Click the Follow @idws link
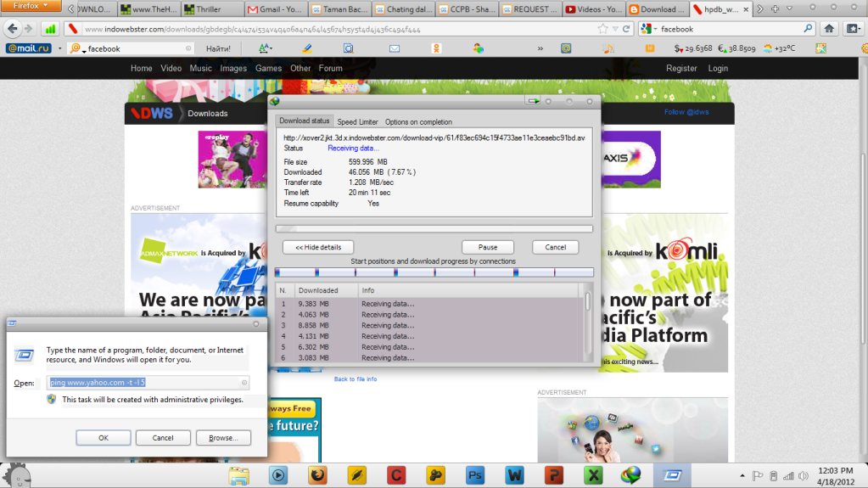The image size is (868, 488). point(686,112)
